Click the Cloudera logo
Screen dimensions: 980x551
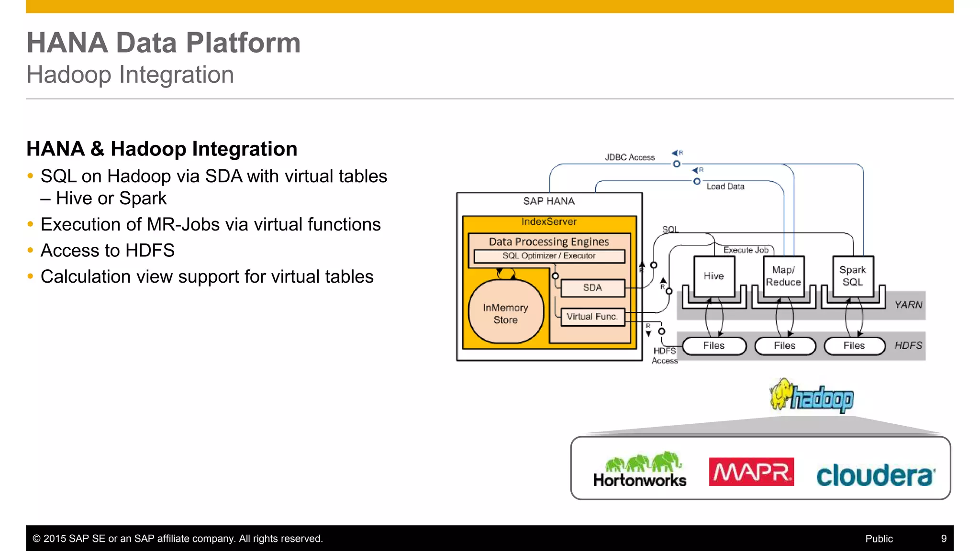point(875,475)
